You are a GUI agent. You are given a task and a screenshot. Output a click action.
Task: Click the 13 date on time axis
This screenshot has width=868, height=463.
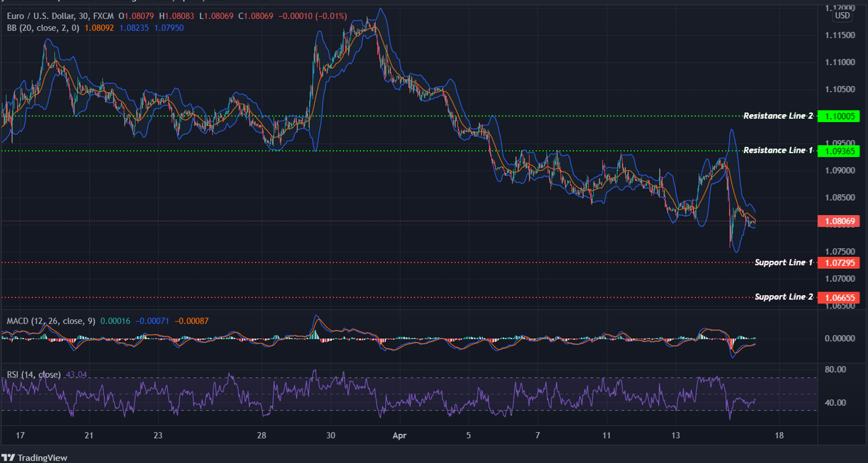675,436
